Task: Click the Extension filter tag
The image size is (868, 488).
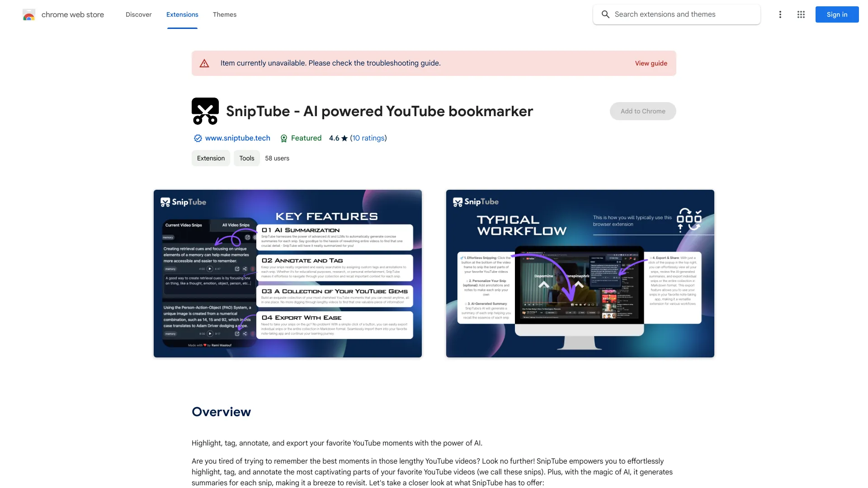Action: tap(210, 159)
